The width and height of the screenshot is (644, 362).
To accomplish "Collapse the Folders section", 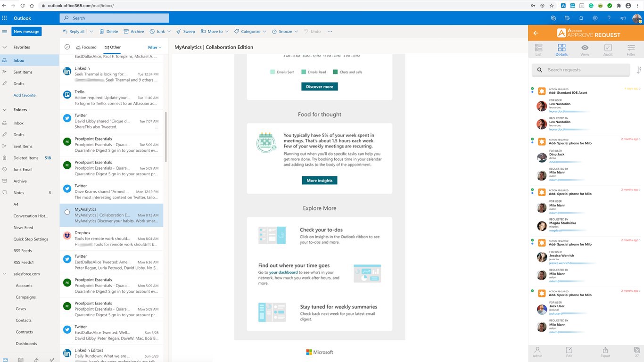I will pyautogui.click(x=5, y=110).
